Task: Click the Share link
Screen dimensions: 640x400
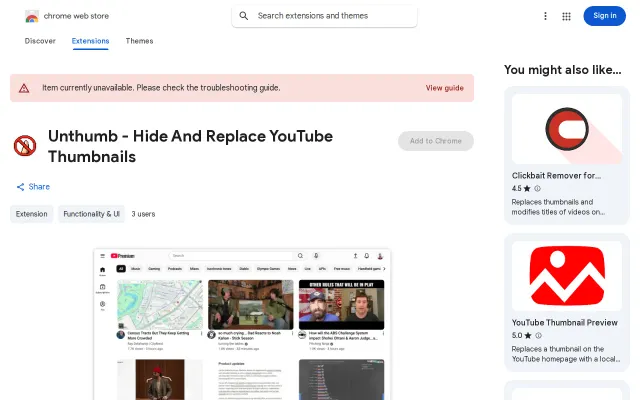Action: (33, 187)
